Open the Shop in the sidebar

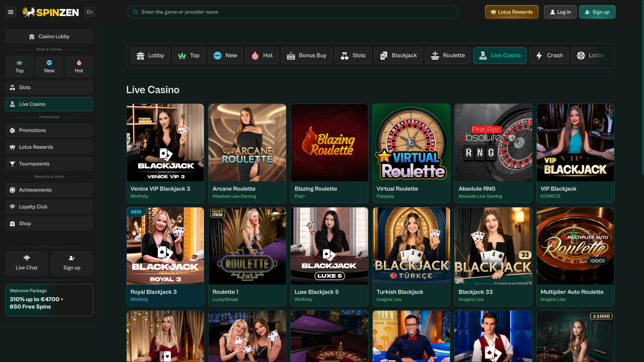coord(49,224)
